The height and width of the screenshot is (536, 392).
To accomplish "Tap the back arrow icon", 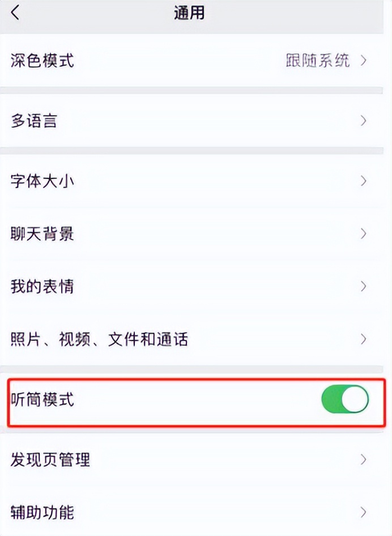I will 15,13.
